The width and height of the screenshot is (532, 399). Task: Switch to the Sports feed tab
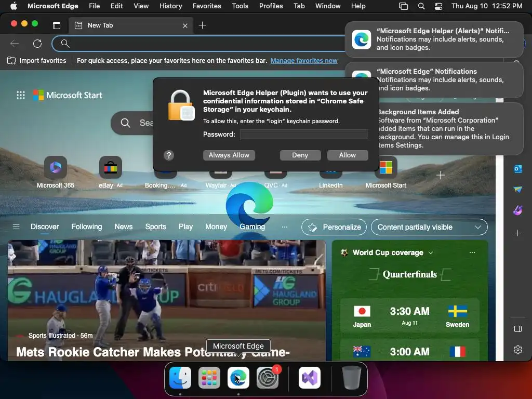[156, 227]
